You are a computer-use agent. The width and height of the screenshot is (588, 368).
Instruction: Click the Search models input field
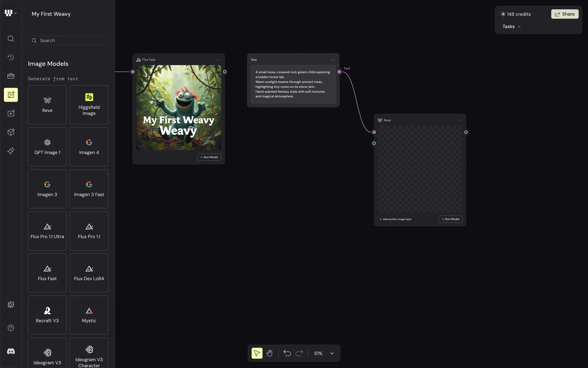68,40
